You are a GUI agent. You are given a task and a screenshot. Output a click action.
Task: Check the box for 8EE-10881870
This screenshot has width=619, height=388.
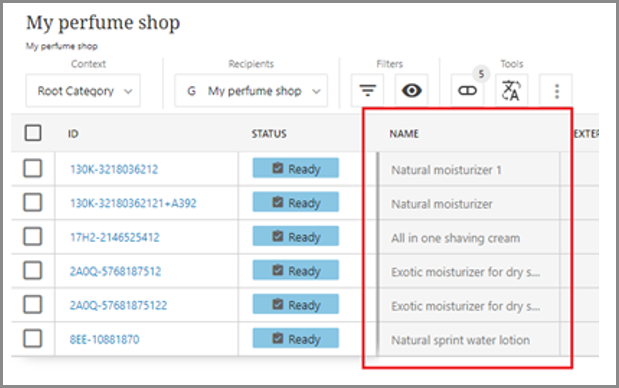(32, 339)
